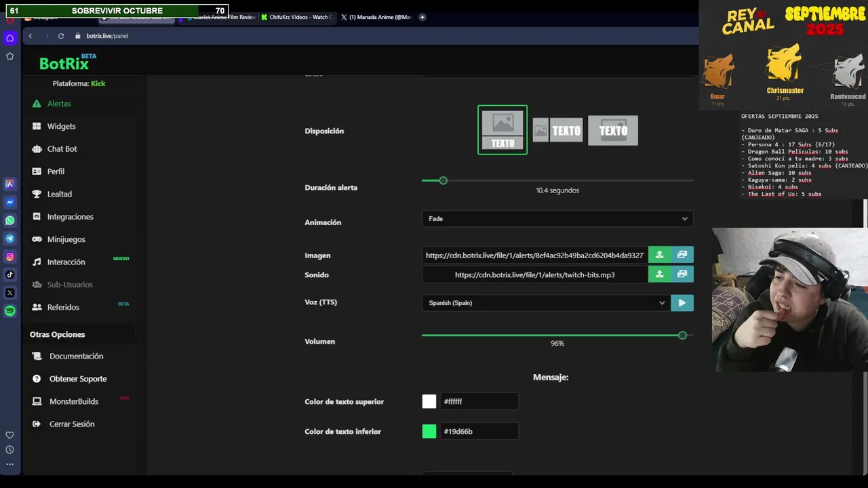The height and width of the screenshot is (488, 868).
Task: Open the Sonido library browser icon
Action: click(682, 274)
